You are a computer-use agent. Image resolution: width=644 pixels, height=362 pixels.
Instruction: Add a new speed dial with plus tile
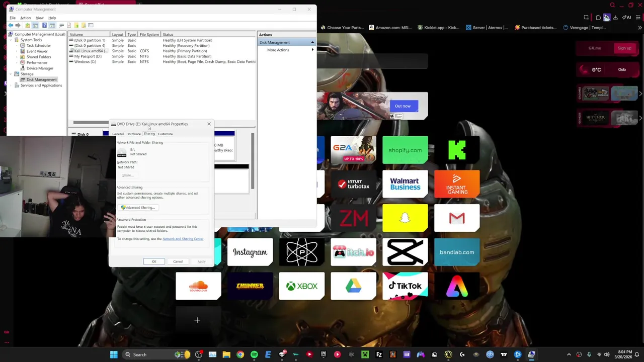pyautogui.click(x=197, y=320)
